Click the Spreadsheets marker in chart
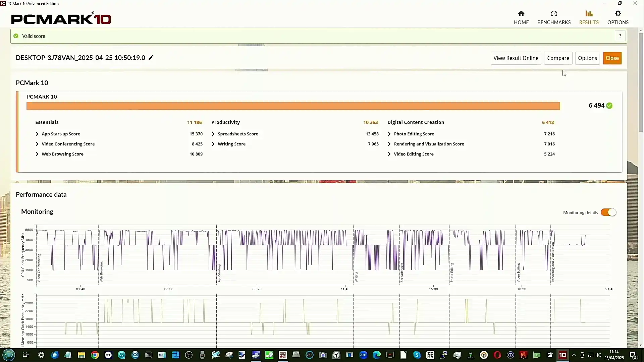644x362 pixels. click(x=402, y=272)
